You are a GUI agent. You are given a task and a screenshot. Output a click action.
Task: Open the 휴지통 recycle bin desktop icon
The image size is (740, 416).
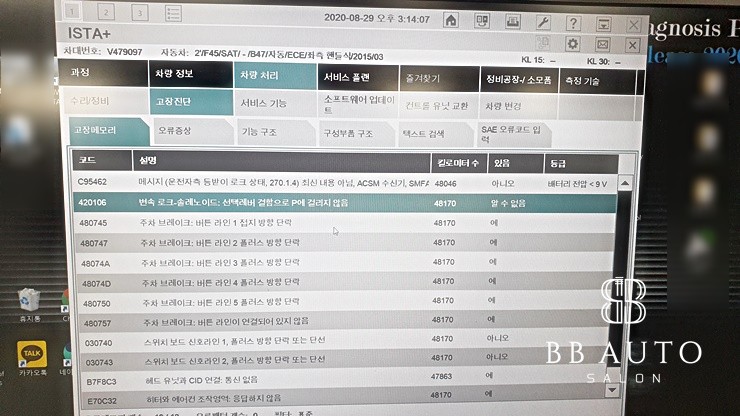(x=29, y=305)
